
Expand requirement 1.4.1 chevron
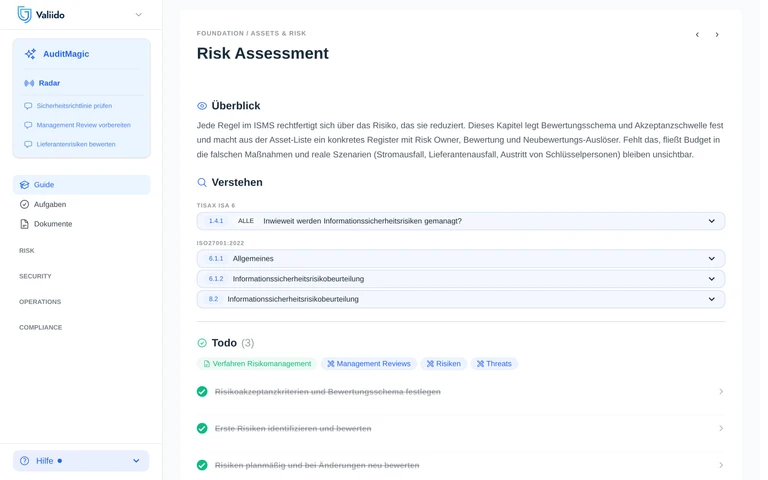coord(712,221)
